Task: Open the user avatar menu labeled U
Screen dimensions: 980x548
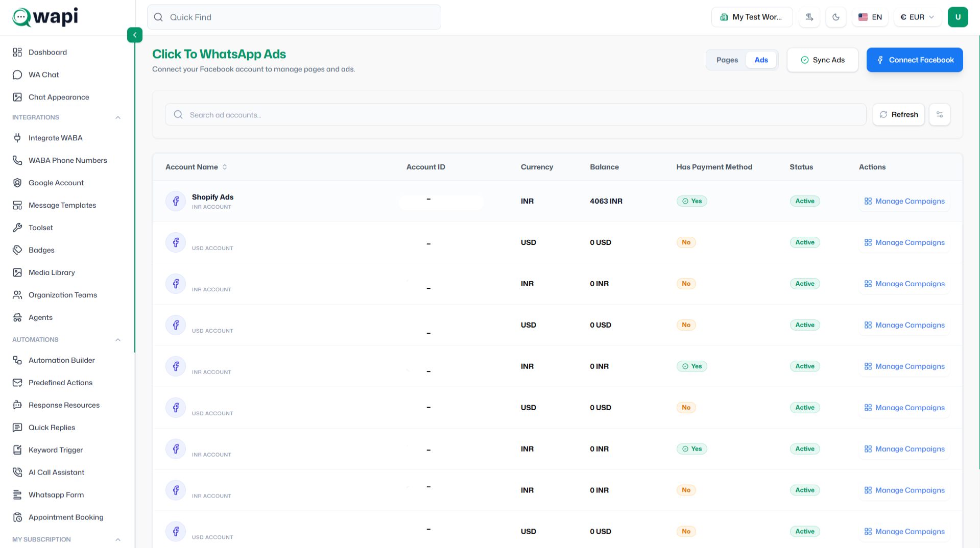Action: click(958, 17)
